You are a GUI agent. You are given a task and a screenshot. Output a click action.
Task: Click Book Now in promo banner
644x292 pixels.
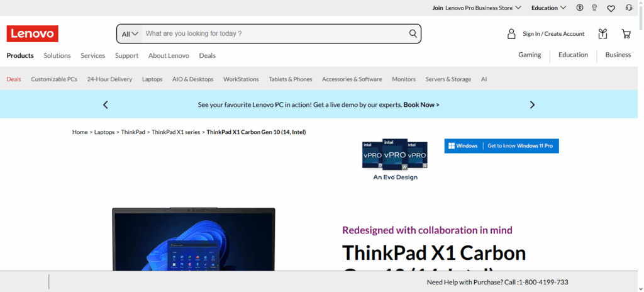(421, 105)
